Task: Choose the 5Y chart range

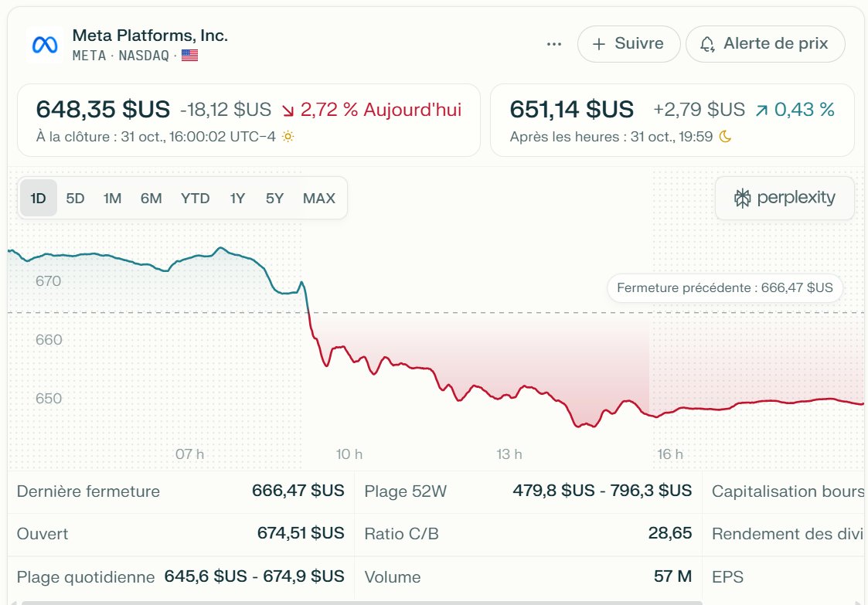Action: pyautogui.click(x=274, y=199)
